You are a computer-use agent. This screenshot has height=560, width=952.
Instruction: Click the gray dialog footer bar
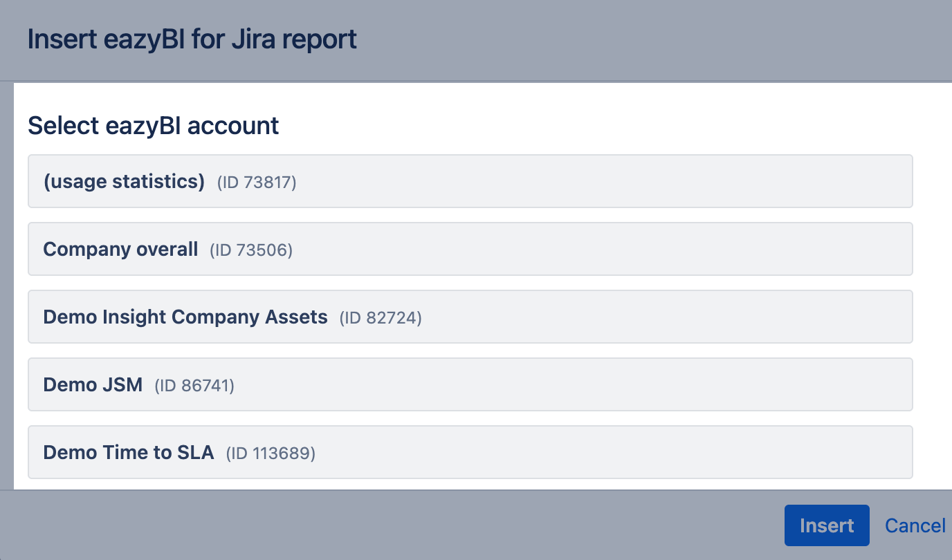387,525
